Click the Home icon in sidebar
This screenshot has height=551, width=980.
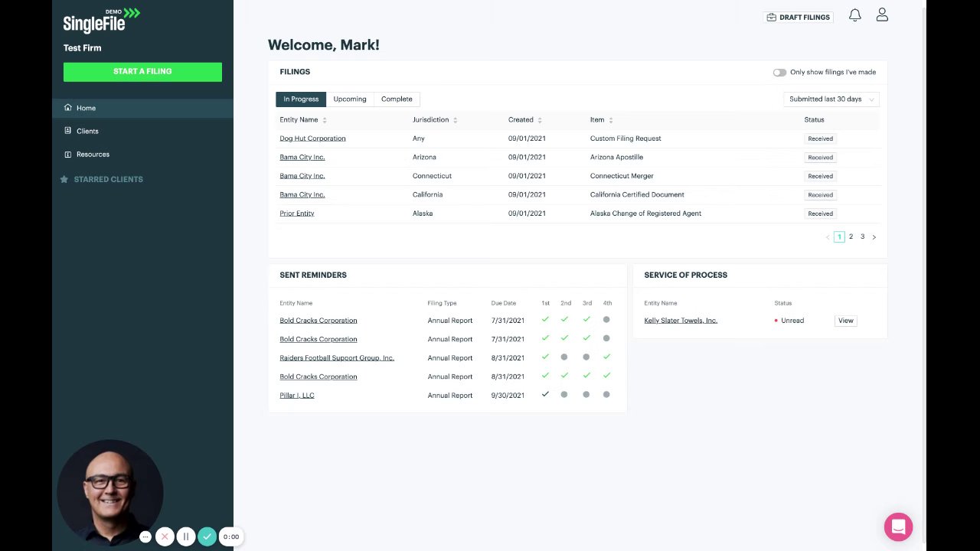click(68, 108)
